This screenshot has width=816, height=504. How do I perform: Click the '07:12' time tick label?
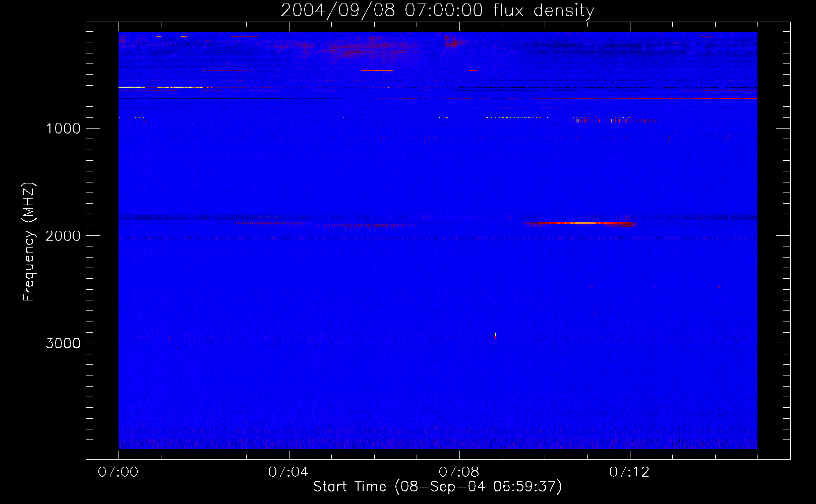629,472
